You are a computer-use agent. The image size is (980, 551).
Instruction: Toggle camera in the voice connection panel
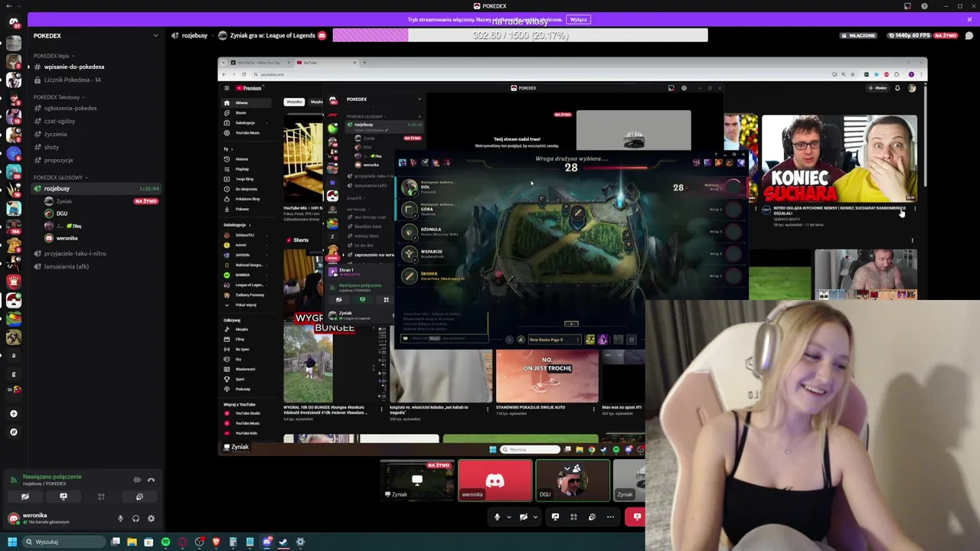point(25,497)
